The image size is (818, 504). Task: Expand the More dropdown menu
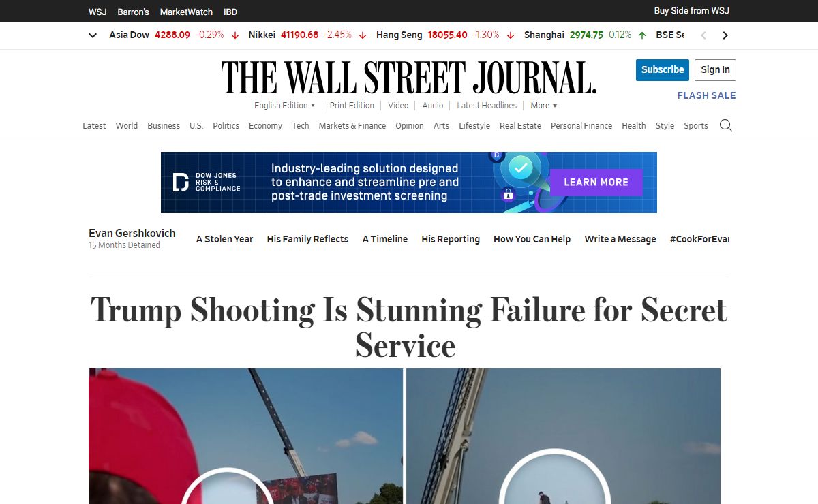(544, 106)
